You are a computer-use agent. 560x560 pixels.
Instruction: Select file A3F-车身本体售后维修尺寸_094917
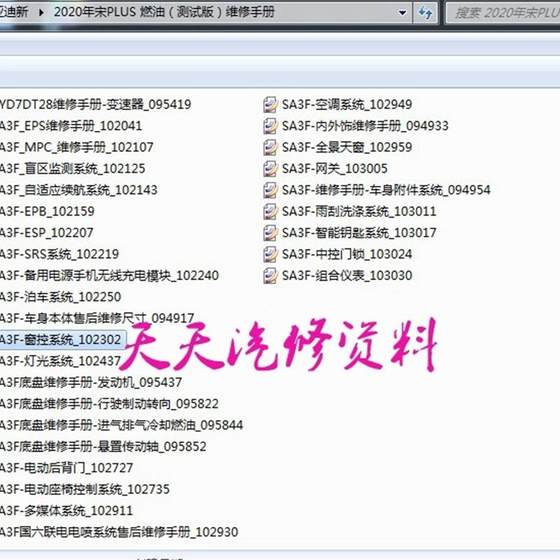click(x=97, y=318)
